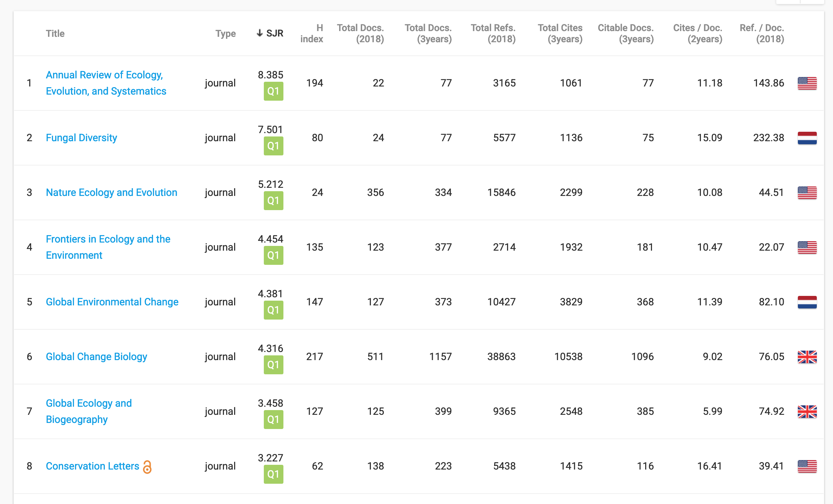
Task: Open Annual Review of Ecology, Evolution, and Systematics
Action: point(106,83)
